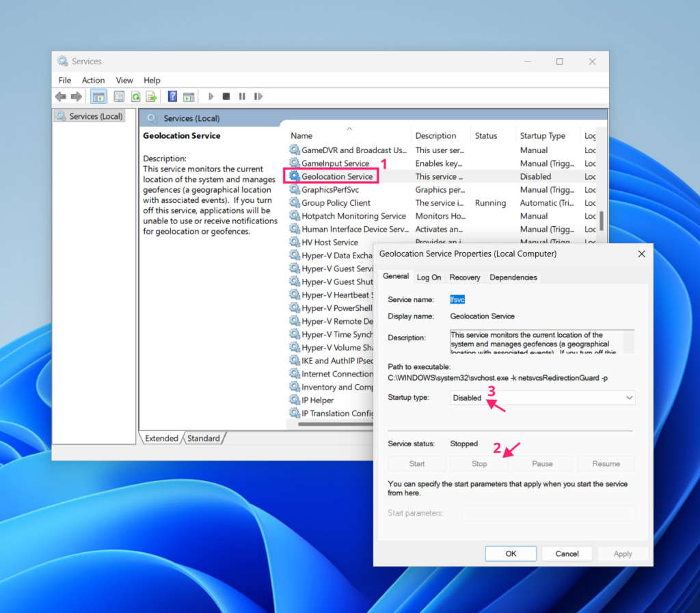Switch to the Recovery tab
The width and height of the screenshot is (700, 613).
click(x=465, y=277)
